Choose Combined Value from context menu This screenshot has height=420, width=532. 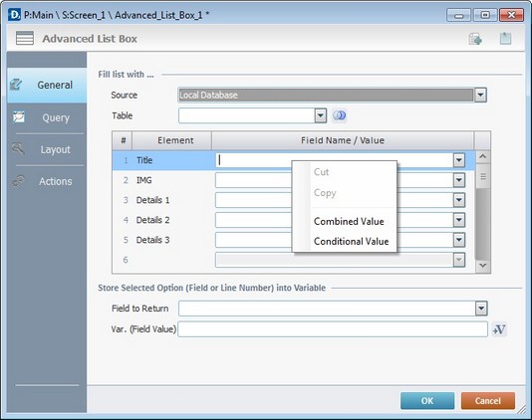(x=349, y=221)
